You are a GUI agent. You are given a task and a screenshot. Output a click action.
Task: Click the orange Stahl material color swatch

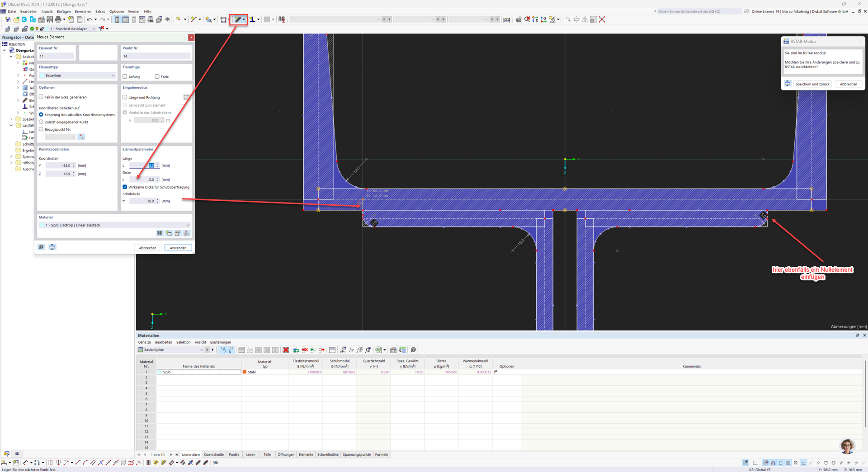click(245, 372)
